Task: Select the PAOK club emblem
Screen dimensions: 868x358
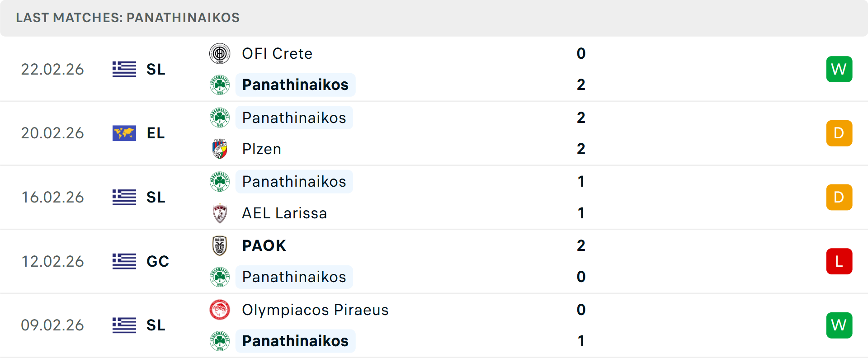Action: point(220,245)
